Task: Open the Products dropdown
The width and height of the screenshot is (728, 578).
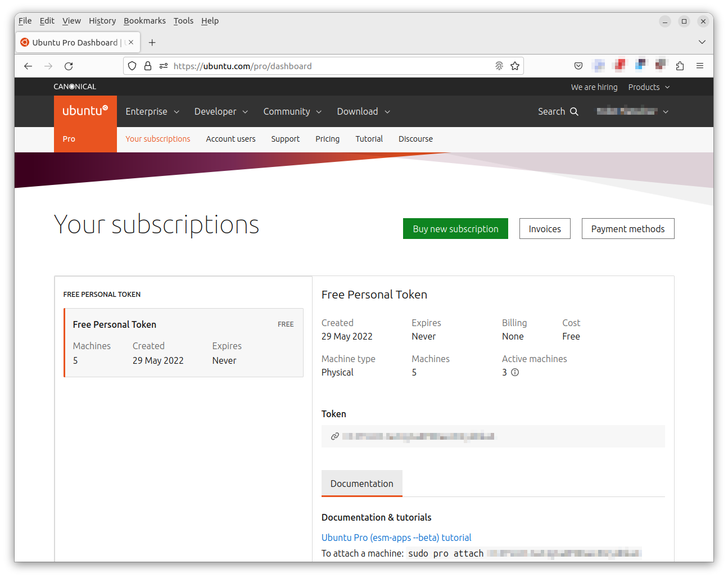Action: [649, 87]
